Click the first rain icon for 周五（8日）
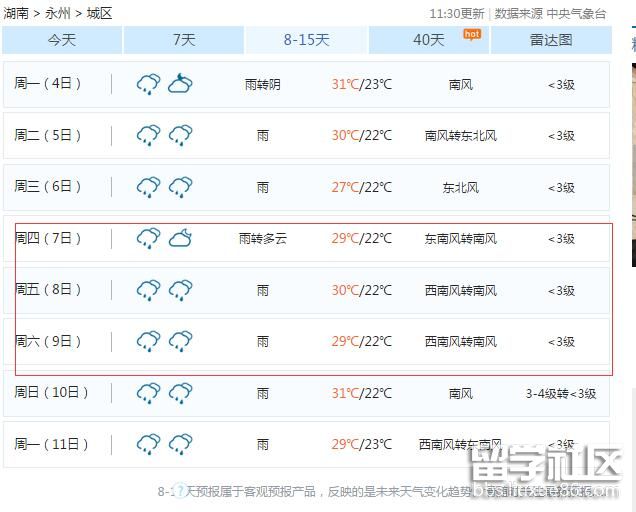Viewport: 636px width, 512px height. tap(148, 290)
